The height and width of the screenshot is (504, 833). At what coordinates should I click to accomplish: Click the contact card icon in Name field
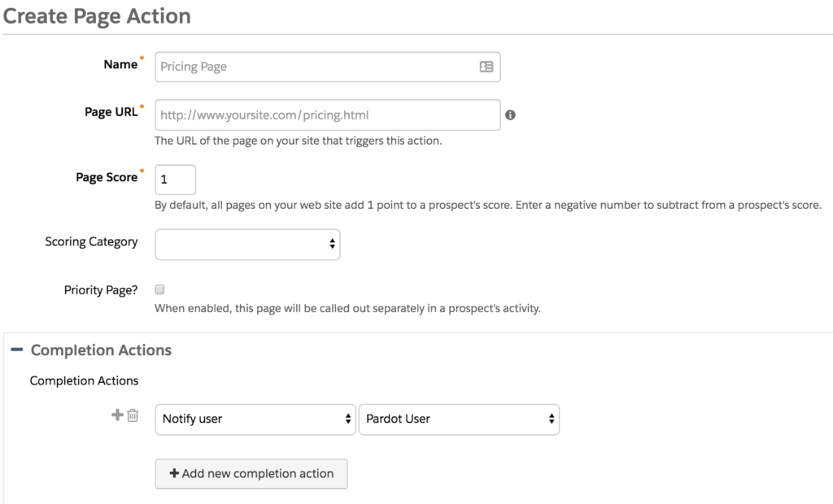tap(486, 67)
